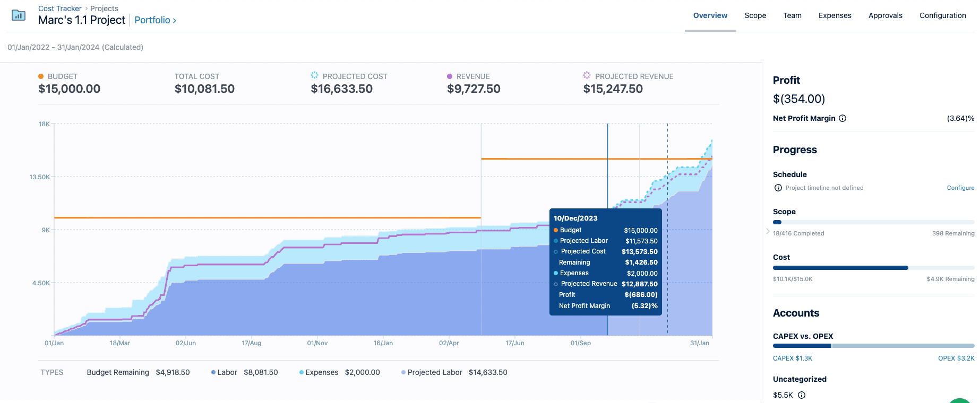
Task: Click the Configure schedule link
Action: (960, 188)
